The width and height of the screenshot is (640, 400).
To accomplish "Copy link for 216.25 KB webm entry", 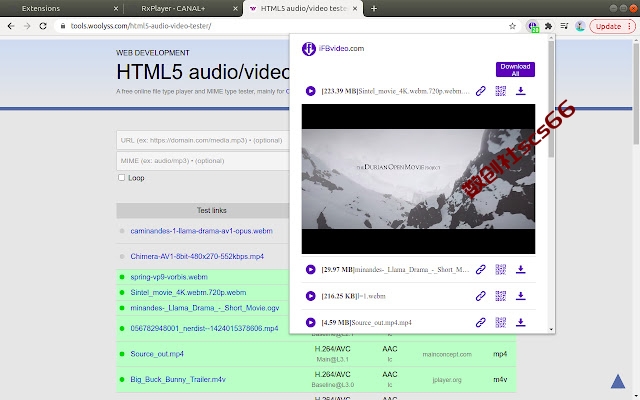I will coord(480,296).
